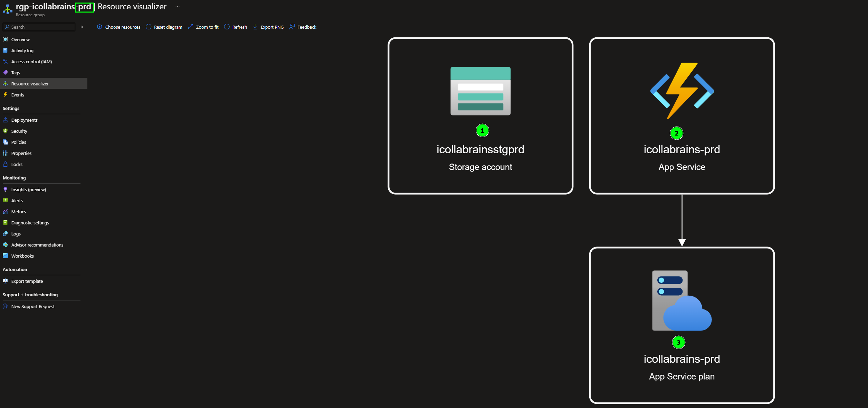Select the Resource visualizer sidebar item
The width and height of the screenshot is (868, 408).
[44, 84]
